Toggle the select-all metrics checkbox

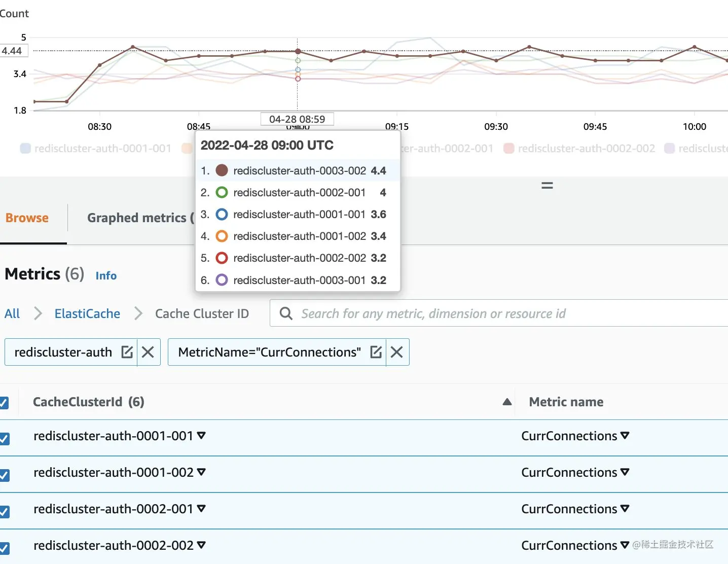click(4, 403)
